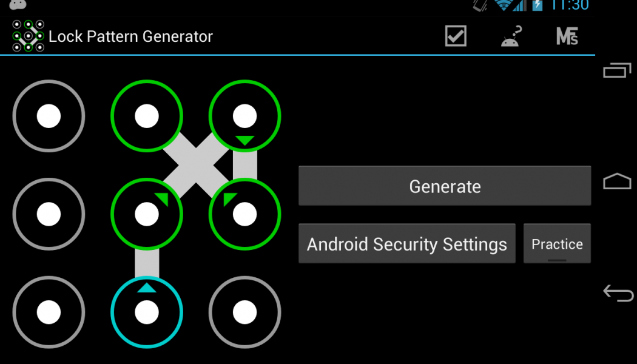Select the top-left gray pattern node

pyautogui.click(x=49, y=116)
